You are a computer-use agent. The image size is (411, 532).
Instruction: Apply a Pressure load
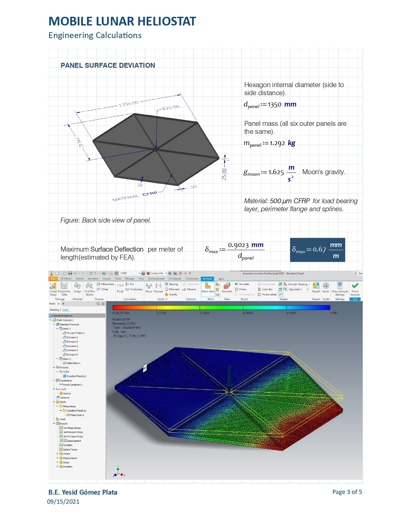point(158,288)
